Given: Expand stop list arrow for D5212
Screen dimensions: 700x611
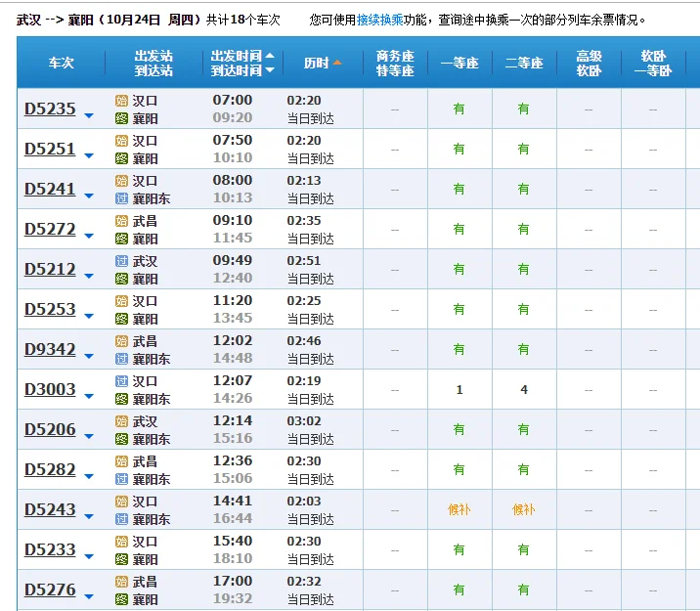Looking at the screenshot, I should point(89,277).
